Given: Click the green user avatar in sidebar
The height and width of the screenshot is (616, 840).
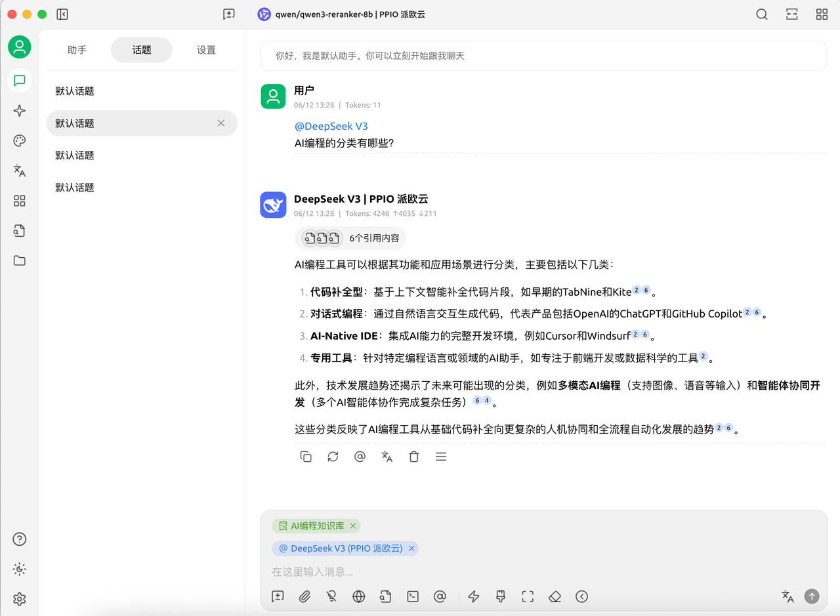Looking at the screenshot, I should click(x=19, y=47).
